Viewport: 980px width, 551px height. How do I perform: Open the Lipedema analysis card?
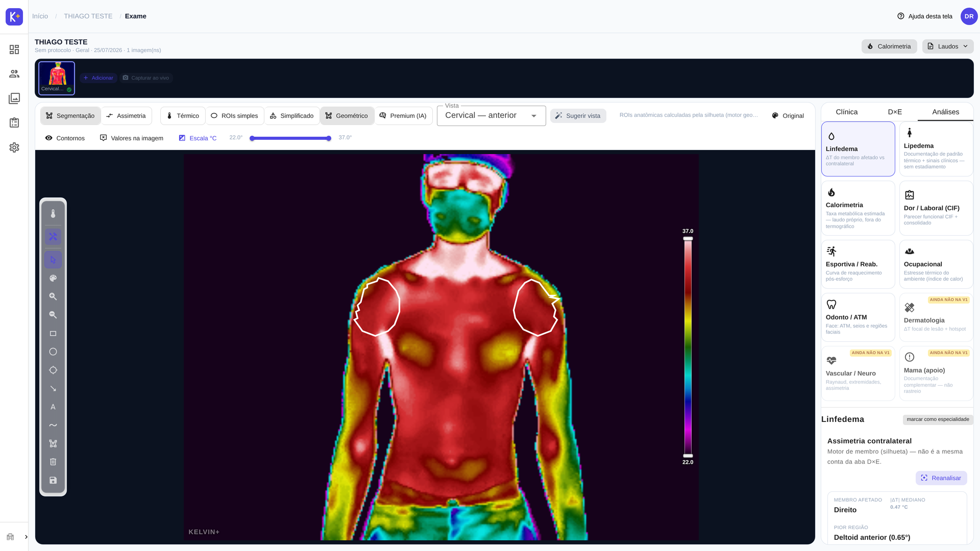(936, 149)
